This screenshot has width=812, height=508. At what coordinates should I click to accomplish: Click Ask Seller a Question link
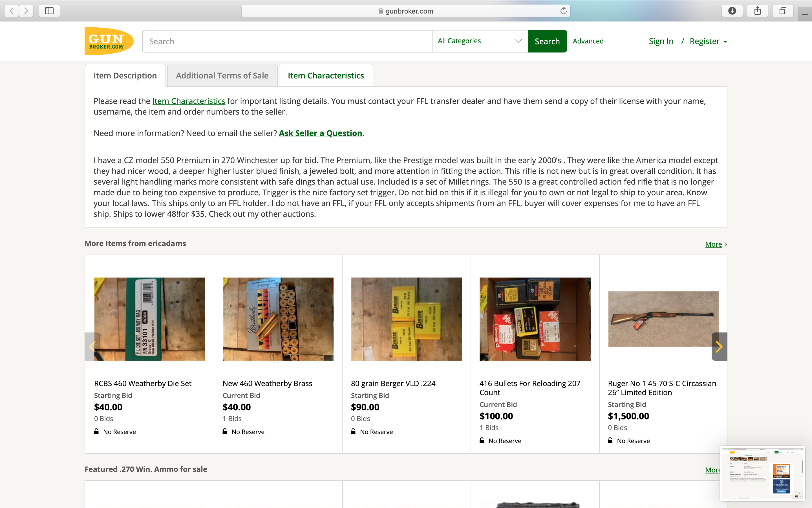click(x=321, y=133)
